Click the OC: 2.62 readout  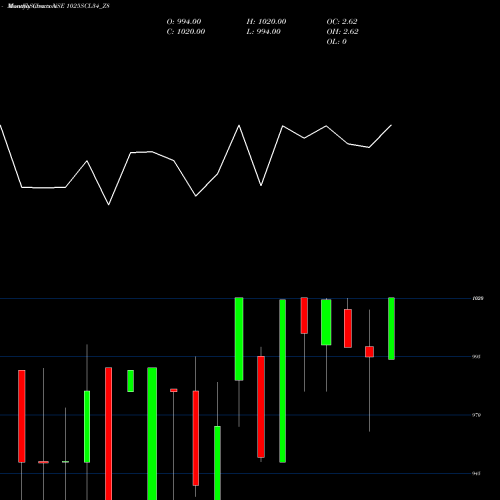[x=342, y=22]
